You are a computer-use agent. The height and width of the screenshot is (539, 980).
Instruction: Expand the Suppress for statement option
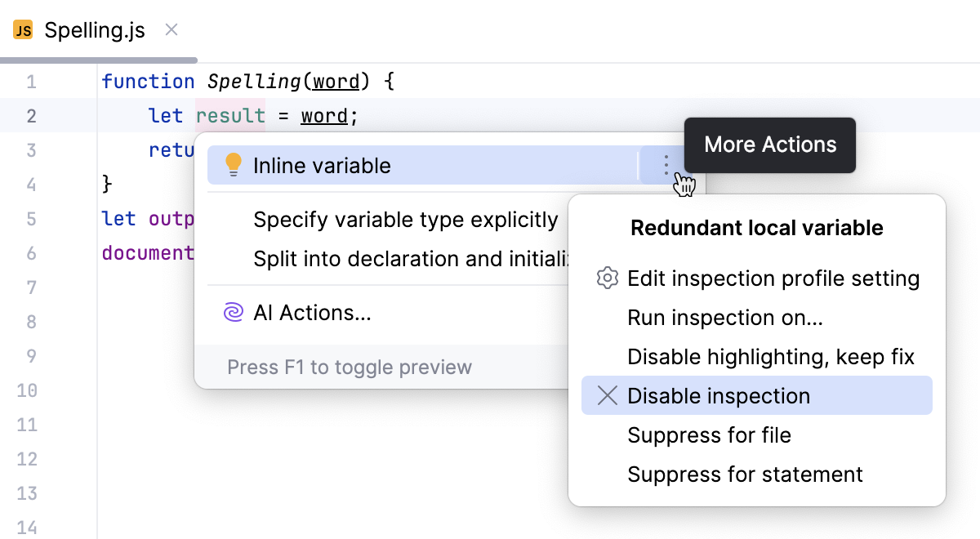click(745, 474)
